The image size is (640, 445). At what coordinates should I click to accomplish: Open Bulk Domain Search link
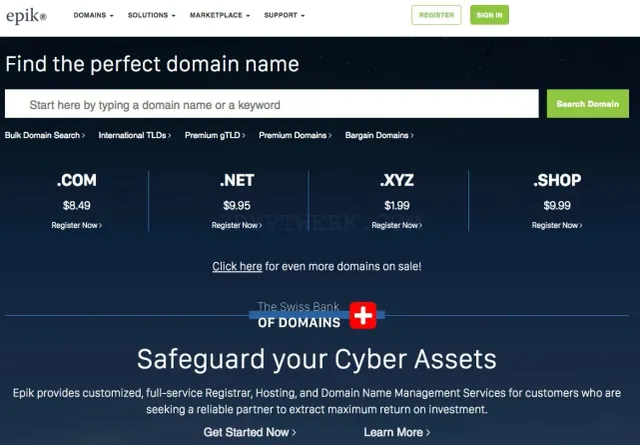[45, 135]
